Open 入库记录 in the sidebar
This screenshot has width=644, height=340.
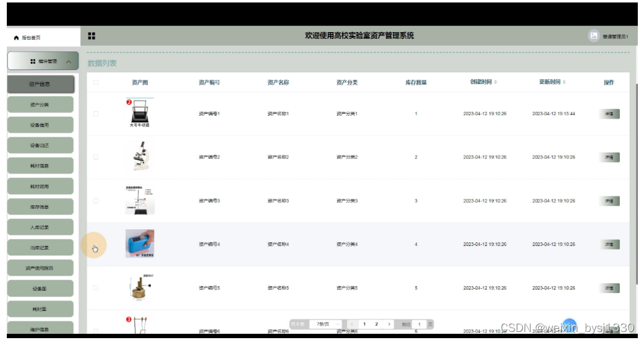coord(40,227)
